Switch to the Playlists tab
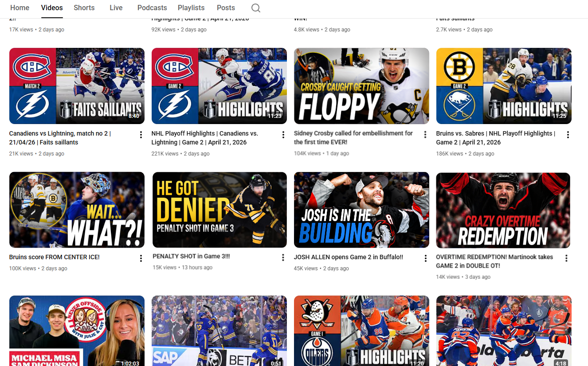This screenshot has height=366, width=588. (x=191, y=8)
